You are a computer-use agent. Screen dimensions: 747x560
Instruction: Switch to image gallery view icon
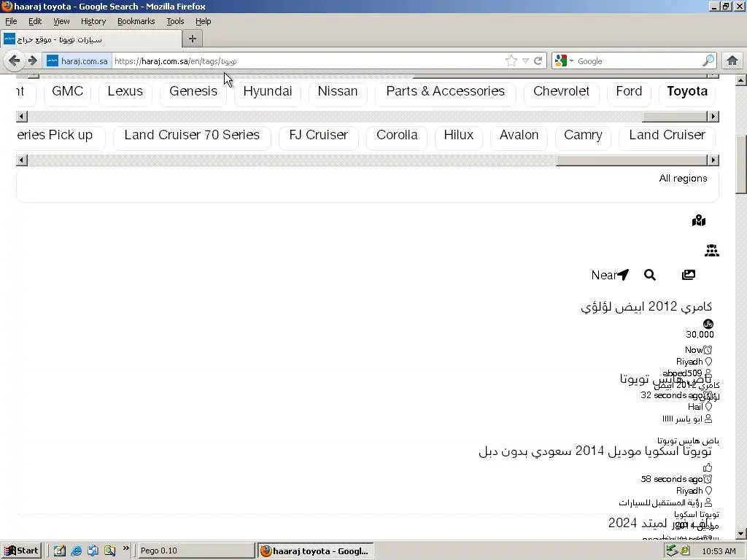689,275
